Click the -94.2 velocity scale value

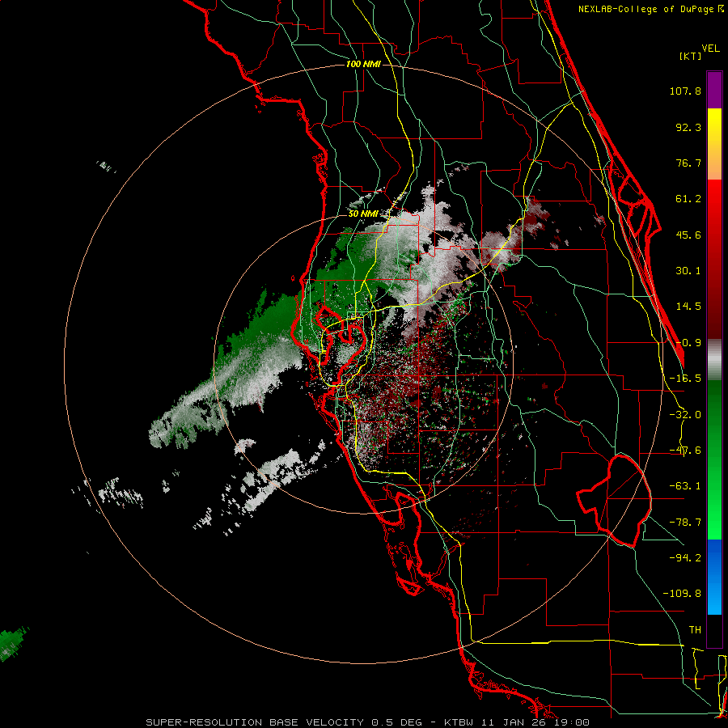tap(685, 557)
